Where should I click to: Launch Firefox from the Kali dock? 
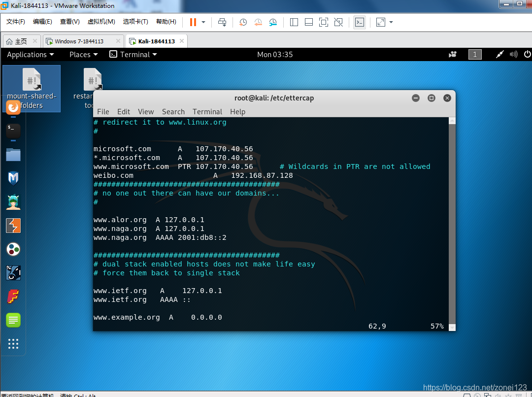click(13, 107)
